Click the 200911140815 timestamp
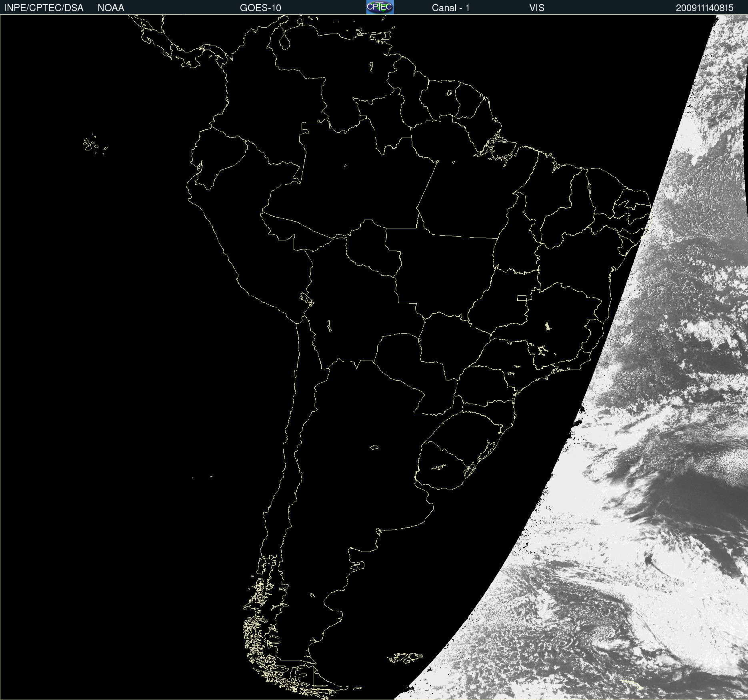 click(704, 8)
